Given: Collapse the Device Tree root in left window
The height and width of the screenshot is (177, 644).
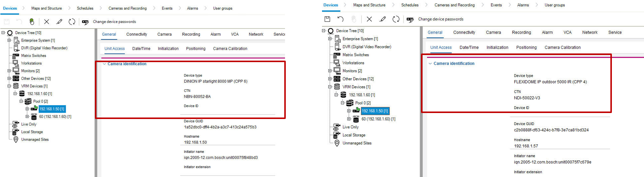Looking at the screenshot, I should tap(3, 33).
